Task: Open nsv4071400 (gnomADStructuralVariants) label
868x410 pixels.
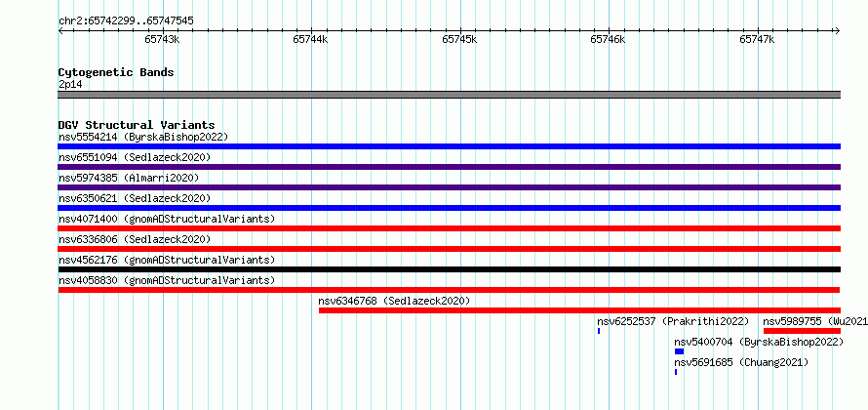Action: pos(167,219)
